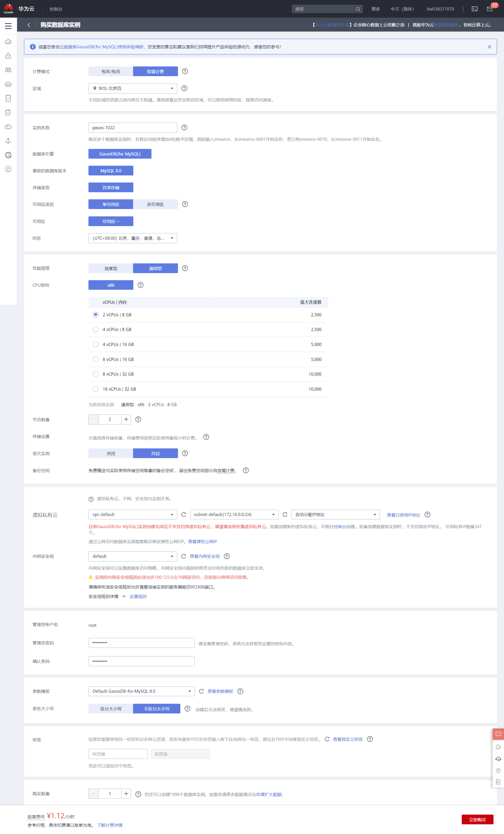This screenshot has width=504, height=834.
Task: Close the survey notification banner
Action: (489, 47)
